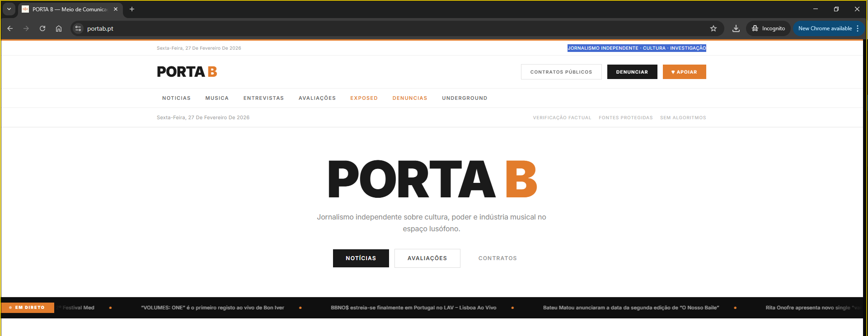Close the PORTA B browser tab
The height and width of the screenshot is (336, 868).
pyautogui.click(x=116, y=9)
